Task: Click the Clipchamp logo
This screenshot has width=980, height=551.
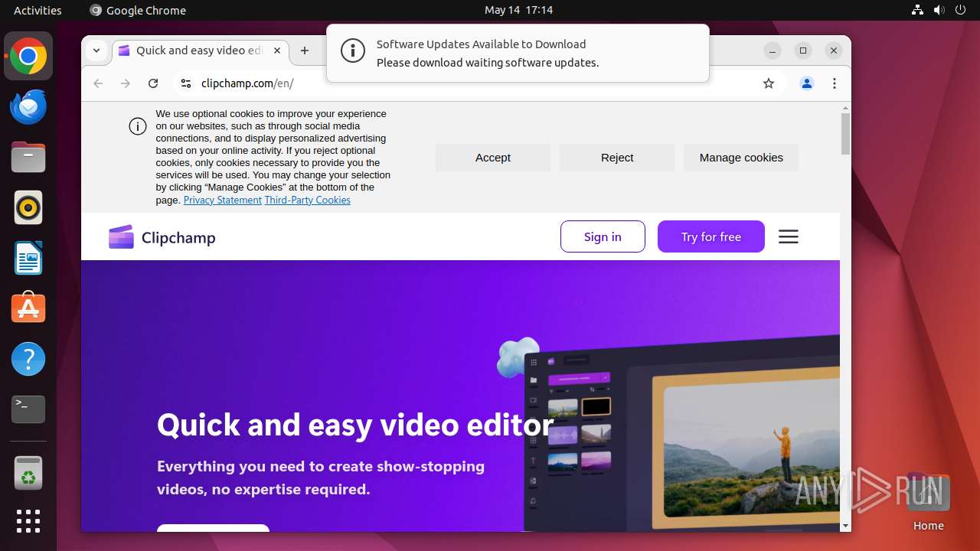Action: (x=162, y=237)
